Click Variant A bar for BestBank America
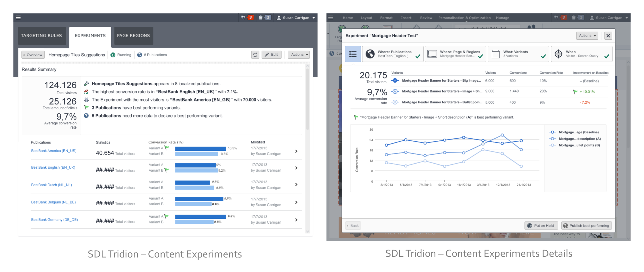Viewport: 644px width, 272px height. click(200, 149)
